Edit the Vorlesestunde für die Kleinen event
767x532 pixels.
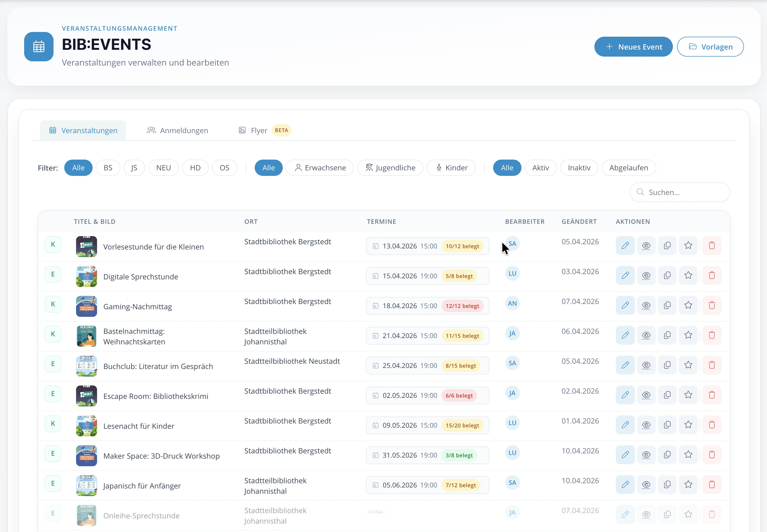point(625,246)
